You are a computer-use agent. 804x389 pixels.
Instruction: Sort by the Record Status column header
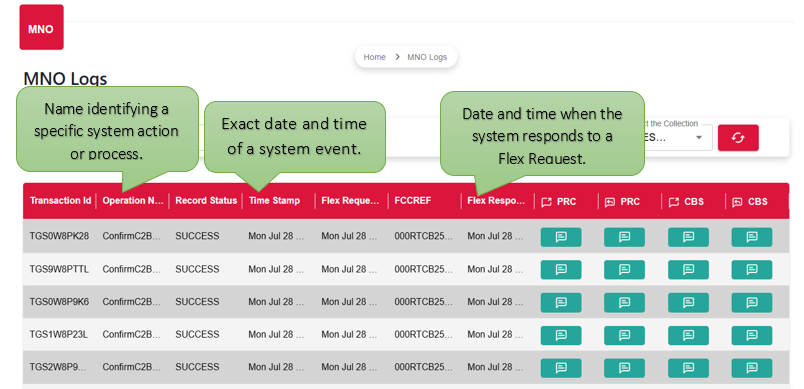tap(206, 200)
